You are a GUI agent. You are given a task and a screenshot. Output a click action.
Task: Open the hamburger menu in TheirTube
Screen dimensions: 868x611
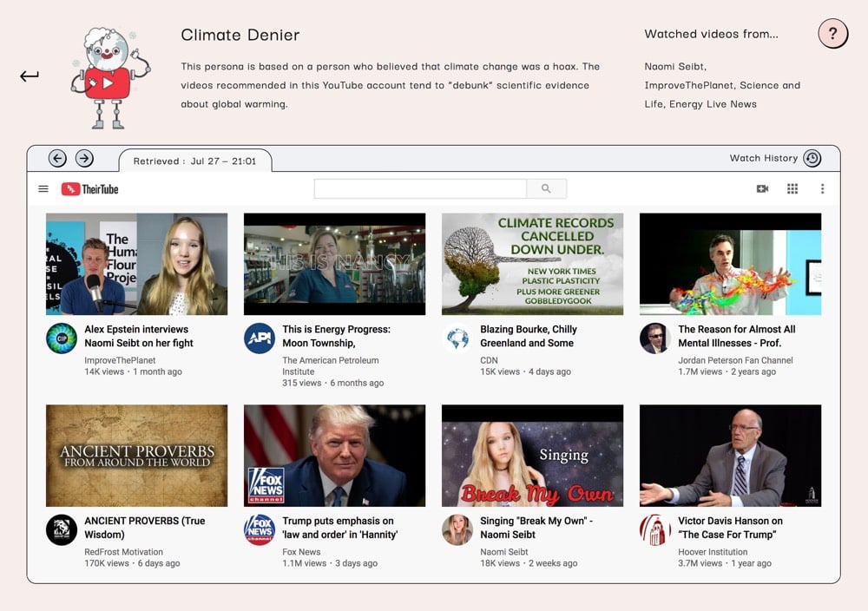click(x=43, y=188)
